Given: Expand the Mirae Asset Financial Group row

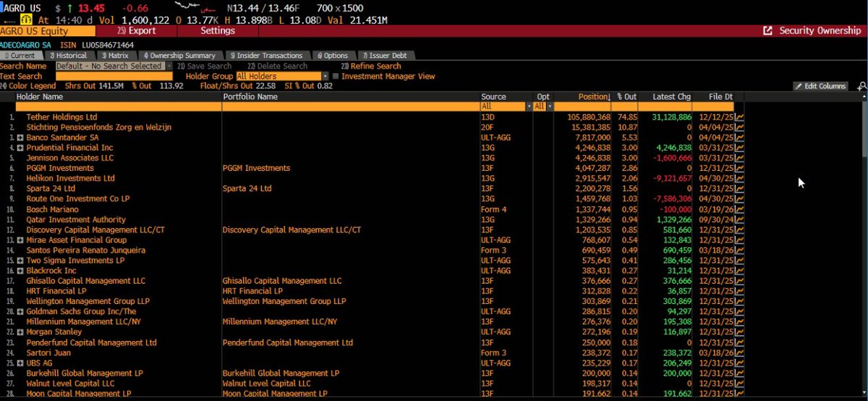Looking at the screenshot, I should [20, 240].
